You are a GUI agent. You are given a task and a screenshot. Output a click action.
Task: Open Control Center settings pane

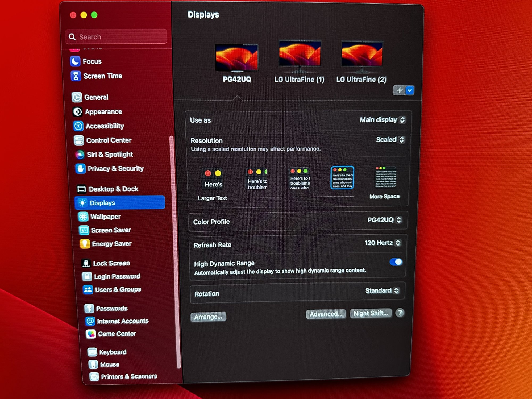[109, 140]
